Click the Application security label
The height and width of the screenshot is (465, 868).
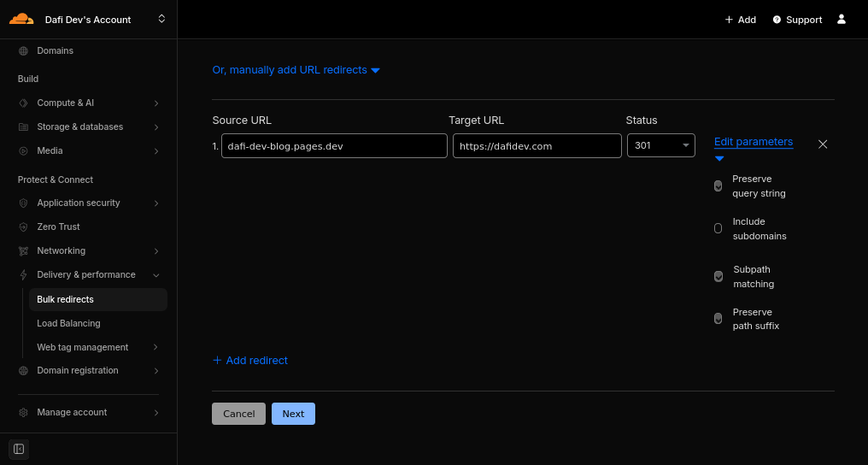point(79,203)
